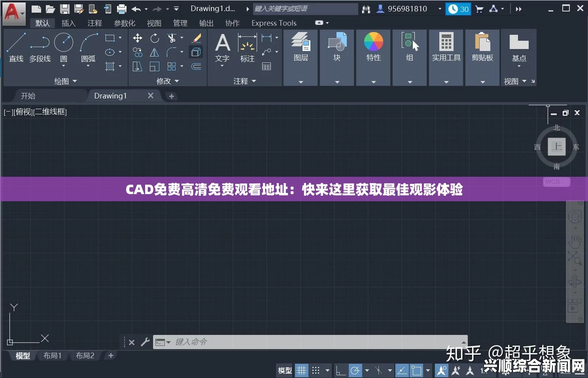588x378 pixels.
Task: Select the Polyline (多段线) tool
Action: [40, 47]
